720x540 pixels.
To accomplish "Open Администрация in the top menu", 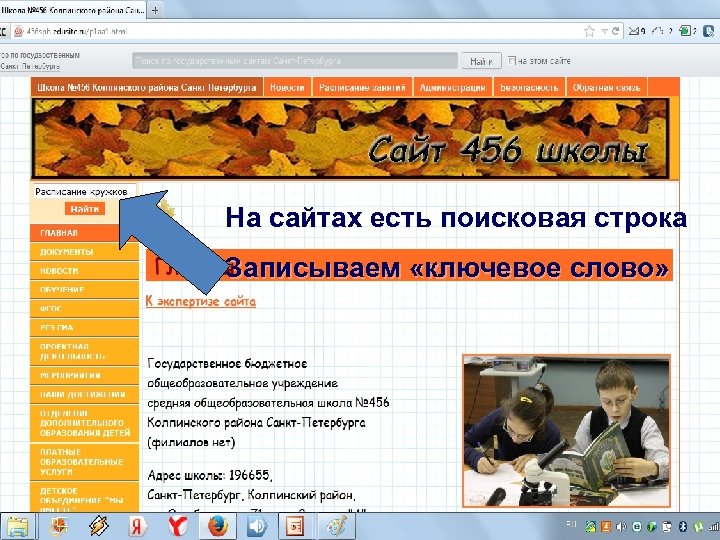I will pyautogui.click(x=453, y=87).
